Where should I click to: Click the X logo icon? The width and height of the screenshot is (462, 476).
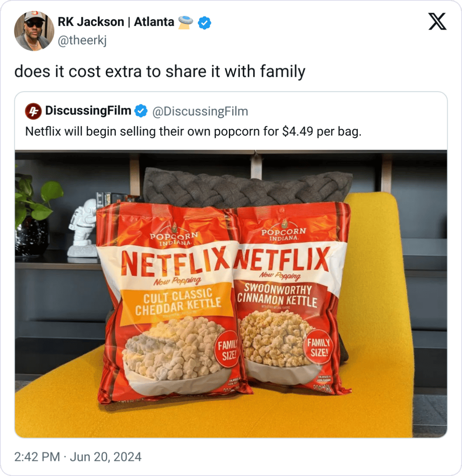click(437, 21)
